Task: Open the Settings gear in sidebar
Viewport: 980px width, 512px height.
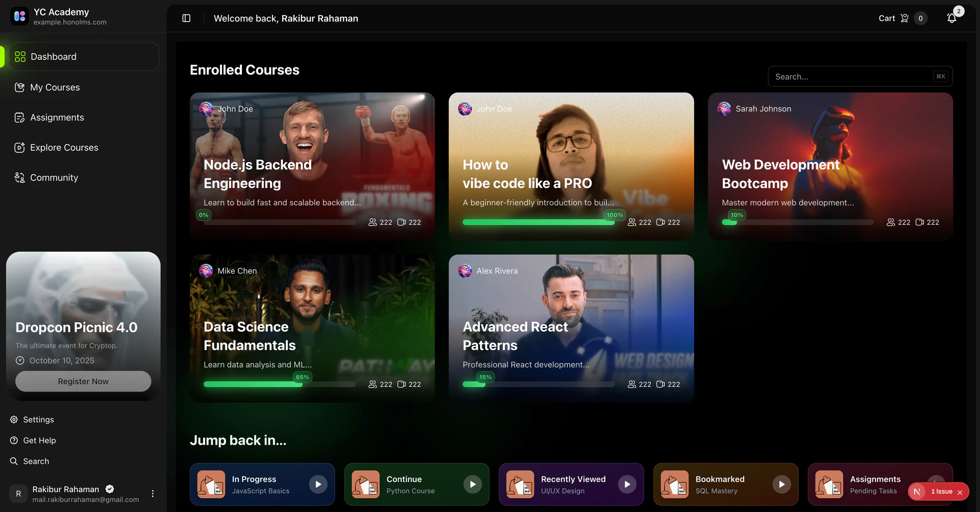Action: click(x=14, y=420)
